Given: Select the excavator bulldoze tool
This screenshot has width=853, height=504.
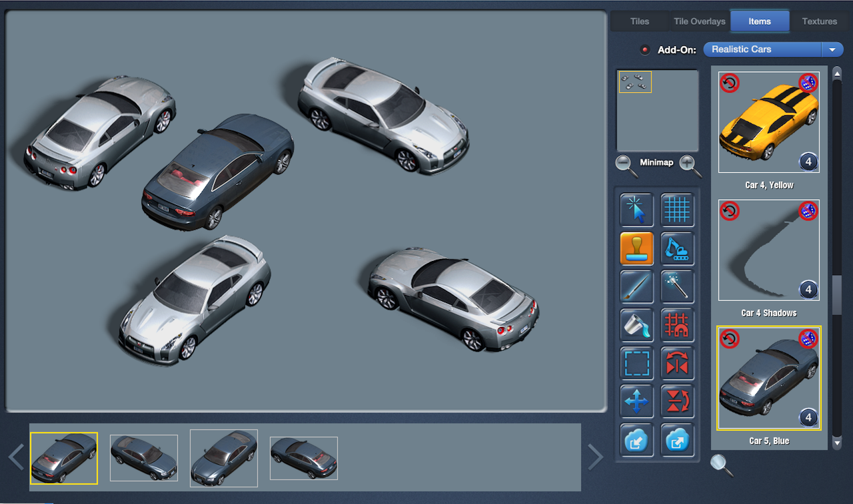Looking at the screenshot, I should (x=677, y=248).
